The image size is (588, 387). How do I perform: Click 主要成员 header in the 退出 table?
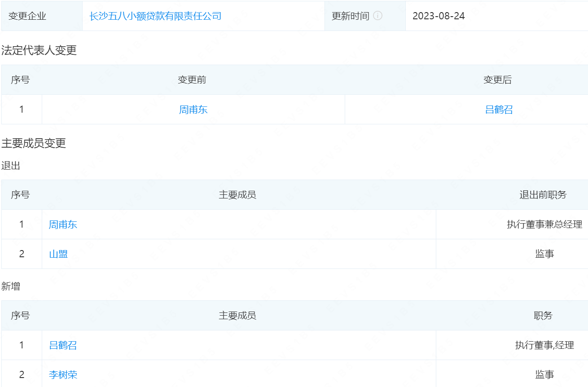[237, 195]
